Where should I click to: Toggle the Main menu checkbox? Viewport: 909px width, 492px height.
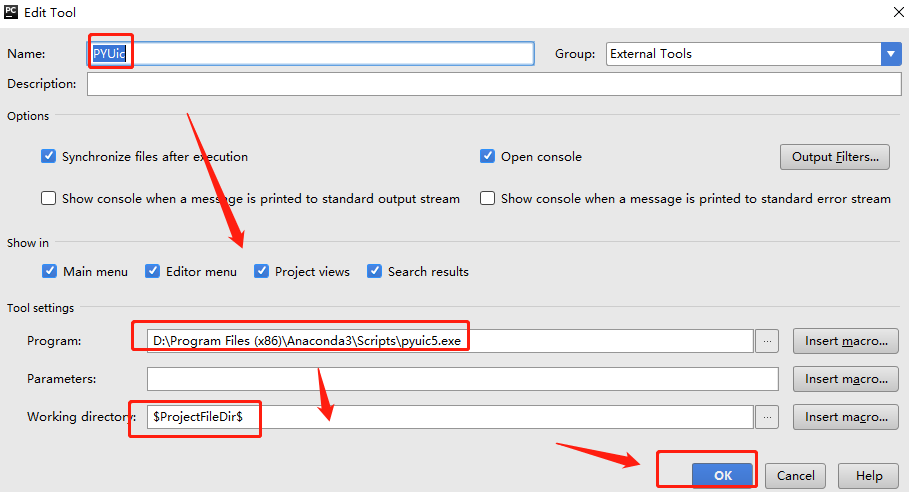pyautogui.click(x=49, y=271)
